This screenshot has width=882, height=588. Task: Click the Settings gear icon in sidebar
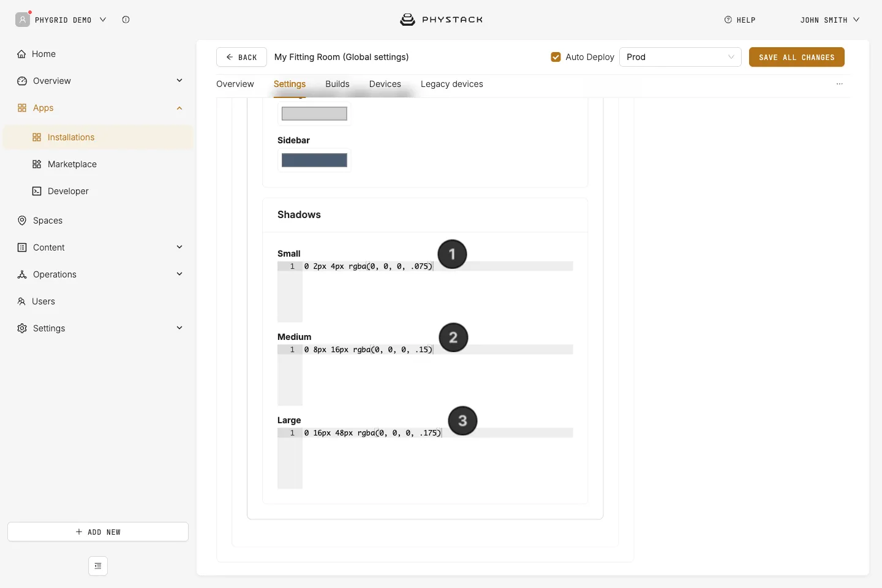coord(22,328)
